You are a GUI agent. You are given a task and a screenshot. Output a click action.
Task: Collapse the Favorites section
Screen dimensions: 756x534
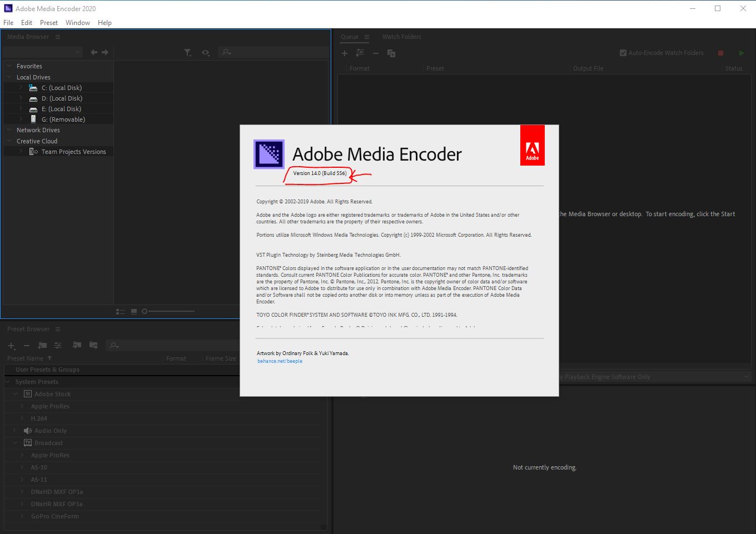point(9,66)
